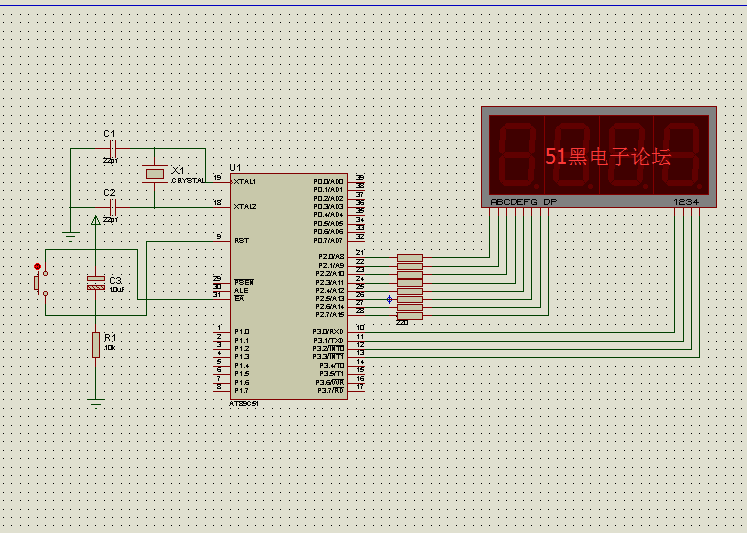Click the reset push button switch
747x533 pixels.
40,283
